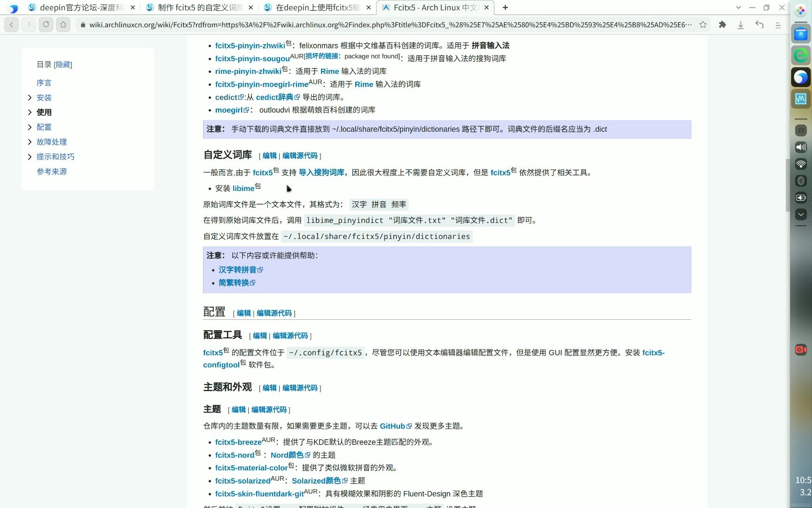Open the browser downloads icon
The width and height of the screenshot is (812, 508).
tap(741, 24)
